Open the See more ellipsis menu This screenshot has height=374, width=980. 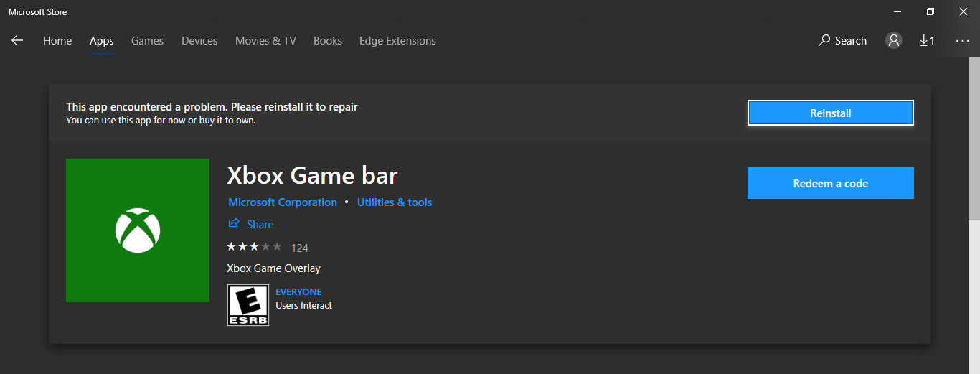point(963,41)
